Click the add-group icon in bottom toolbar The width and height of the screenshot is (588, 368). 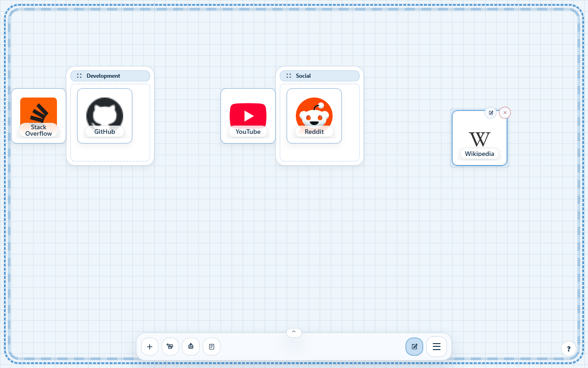(x=170, y=346)
